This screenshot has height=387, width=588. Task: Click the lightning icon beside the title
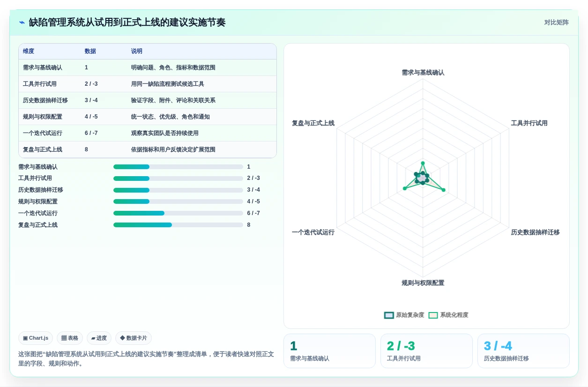pyautogui.click(x=22, y=22)
